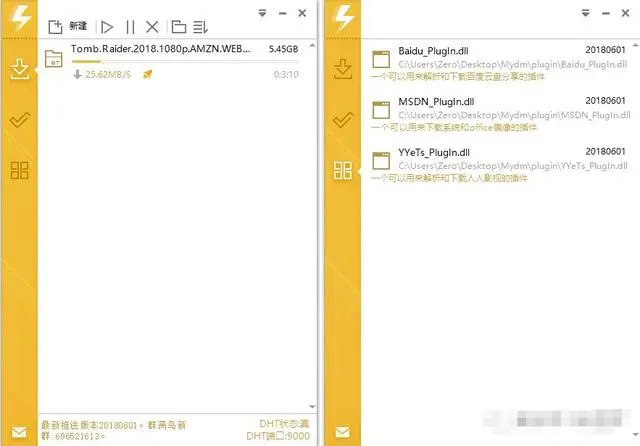The image size is (640, 446).
Task: Select the YYeTs_PlugIn.dll plugin name
Action: pyautogui.click(x=434, y=153)
